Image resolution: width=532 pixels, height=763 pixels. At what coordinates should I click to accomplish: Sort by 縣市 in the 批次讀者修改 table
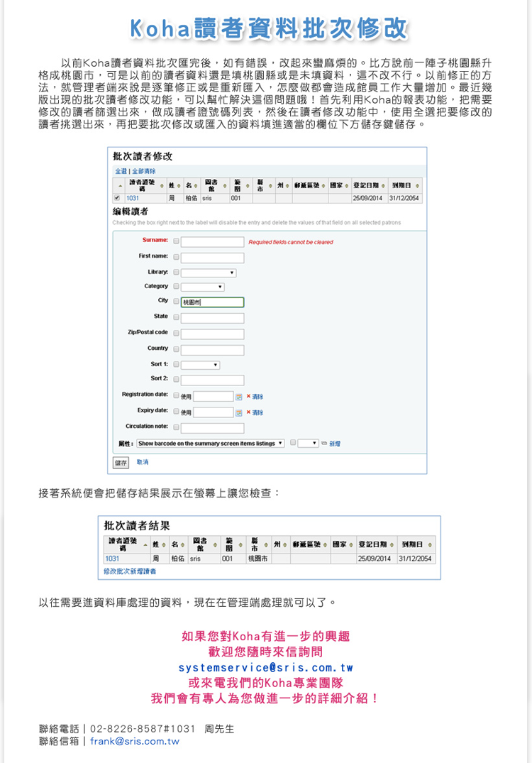coord(264,185)
